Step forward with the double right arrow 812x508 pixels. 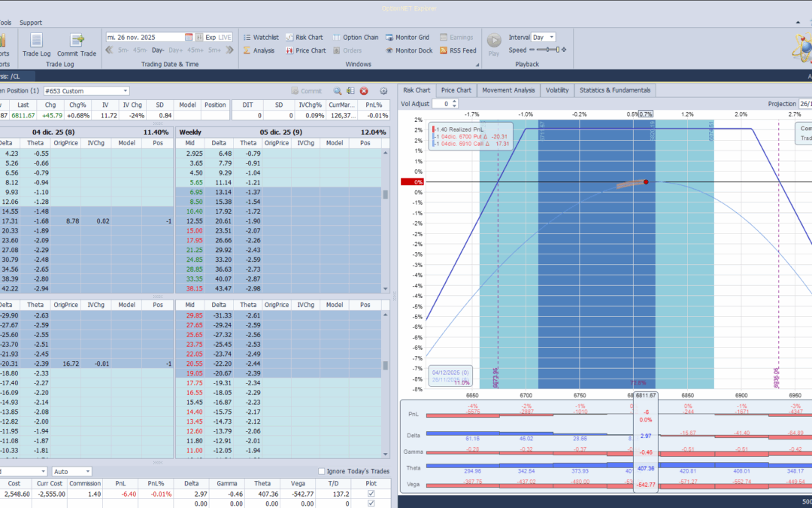click(x=230, y=50)
